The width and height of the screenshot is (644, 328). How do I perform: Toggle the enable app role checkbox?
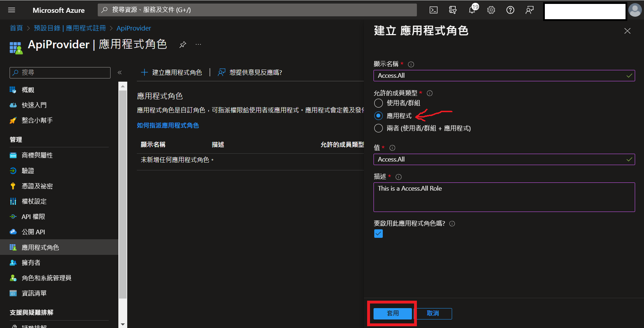pos(379,234)
